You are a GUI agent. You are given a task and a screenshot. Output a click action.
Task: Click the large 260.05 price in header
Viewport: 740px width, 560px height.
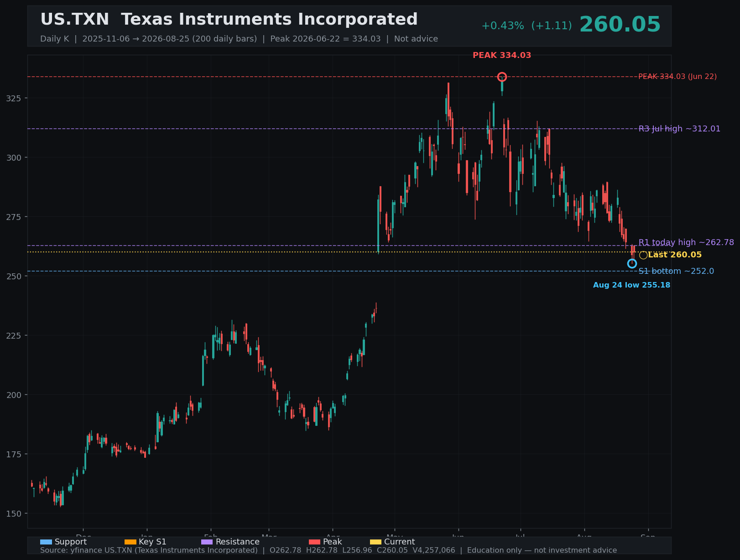pos(620,25)
